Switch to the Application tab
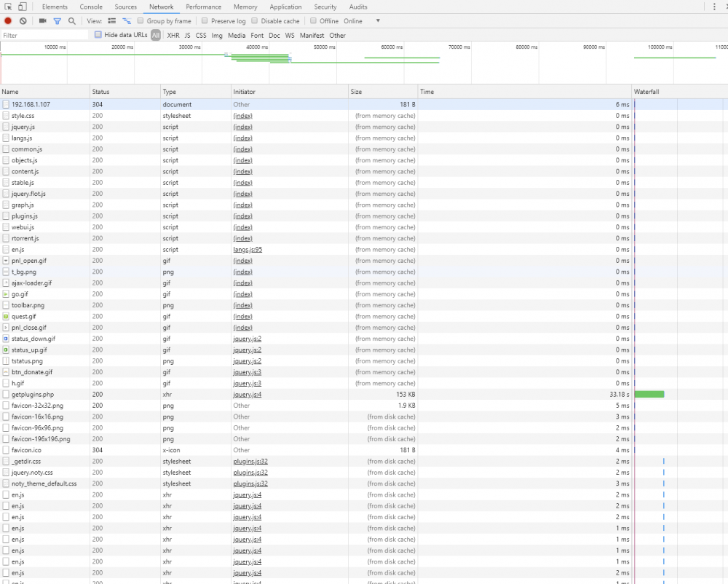The width and height of the screenshot is (728, 584). coord(285,7)
